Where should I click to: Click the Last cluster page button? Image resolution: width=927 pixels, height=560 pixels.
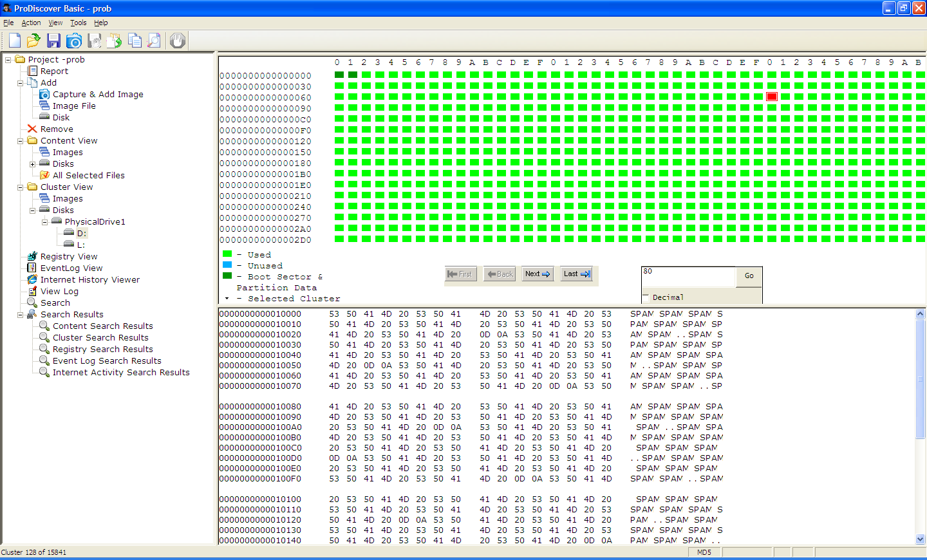pyautogui.click(x=576, y=274)
